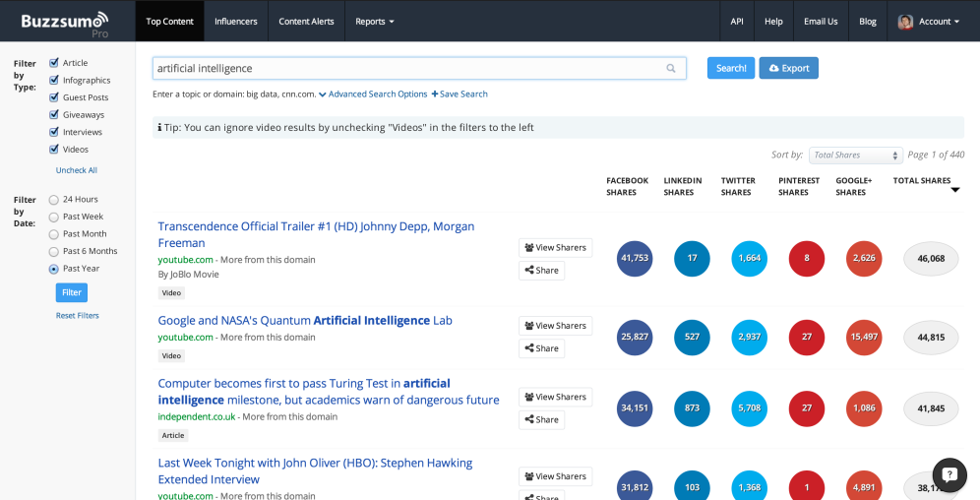Expand the Reports menu

[x=374, y=22]
